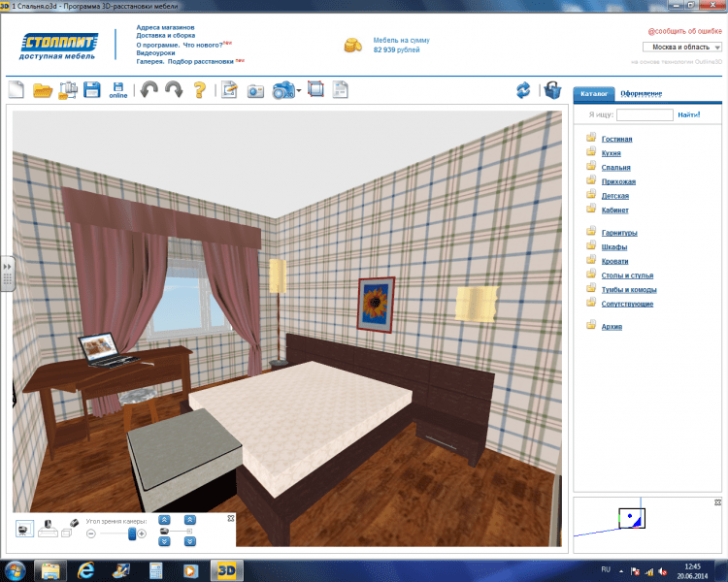Open the 3D camera render dropdown arrow
This screenshot has height=582, width=728.
[x=300, y=90]
